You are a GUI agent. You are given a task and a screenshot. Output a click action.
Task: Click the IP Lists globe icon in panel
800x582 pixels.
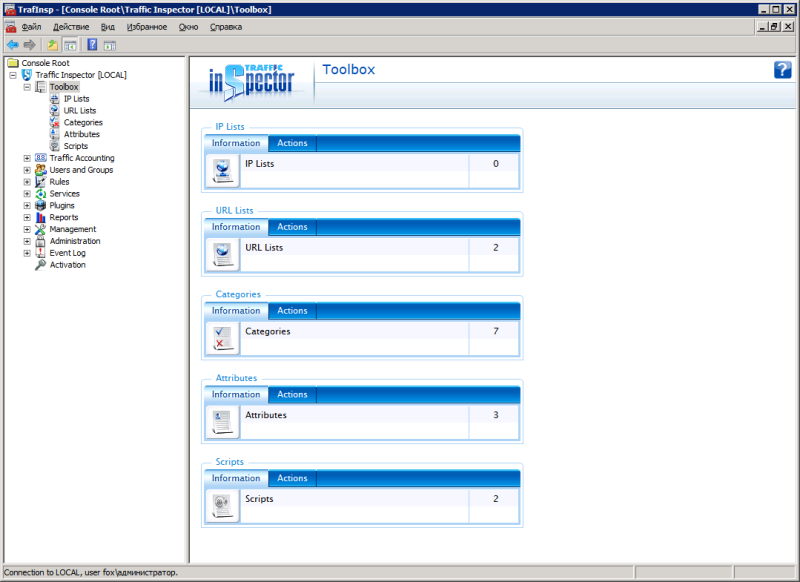(222, 170)
